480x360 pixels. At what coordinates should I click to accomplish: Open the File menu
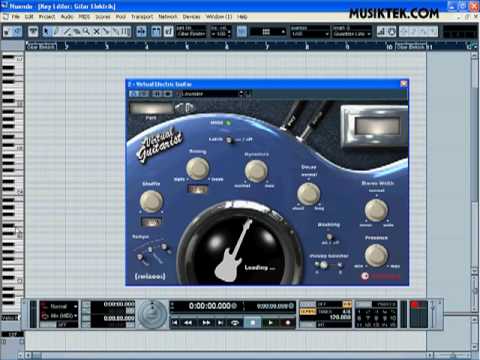(15, 17)
